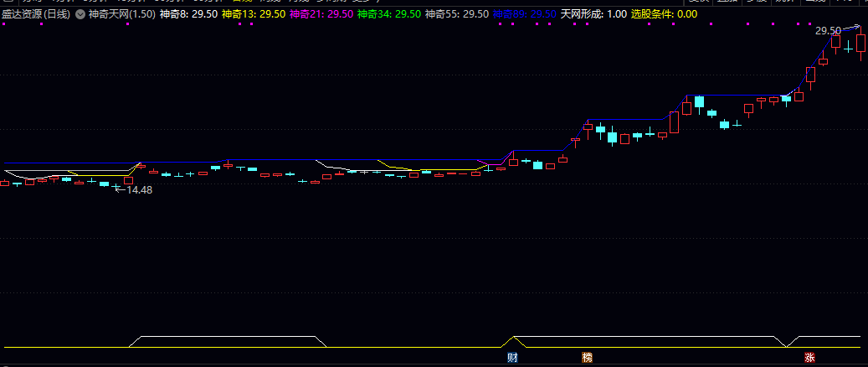Click the 盛达资源 (日线) chart title
Viewport: 868px width, 367px height.
click(x=35, y=15)
